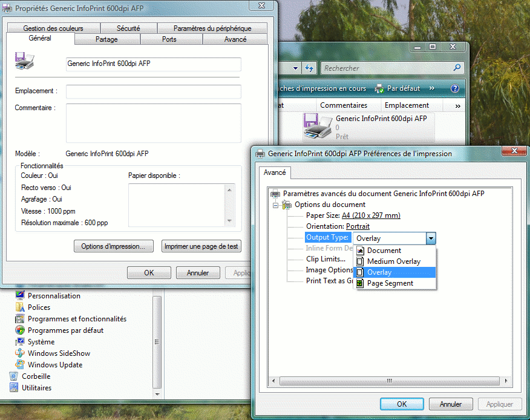Click the horizontal scrollbar thumb in Préférences

click(x=390, y=381)
